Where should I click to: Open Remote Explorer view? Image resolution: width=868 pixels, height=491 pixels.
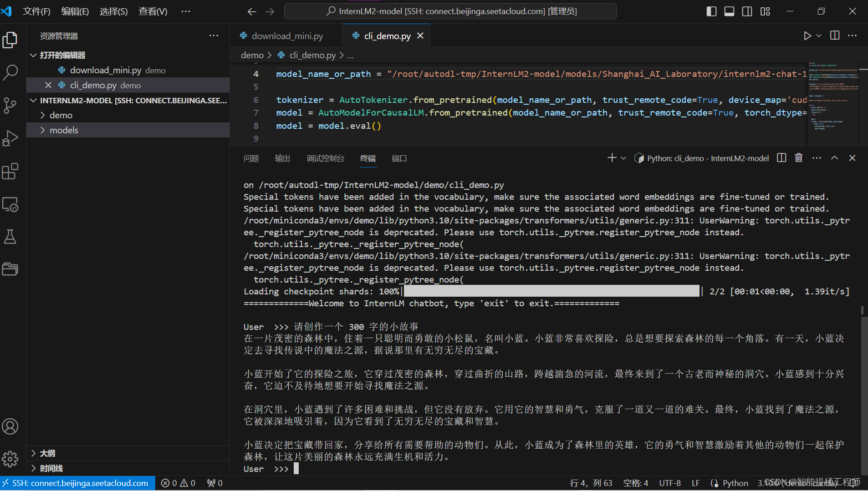(x=10, y=204)
